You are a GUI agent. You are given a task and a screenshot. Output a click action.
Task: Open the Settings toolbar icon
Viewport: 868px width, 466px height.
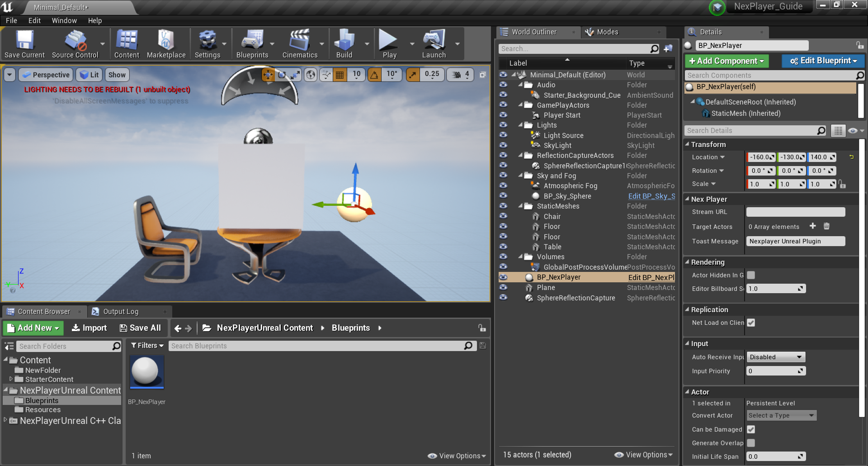[208, 44]
